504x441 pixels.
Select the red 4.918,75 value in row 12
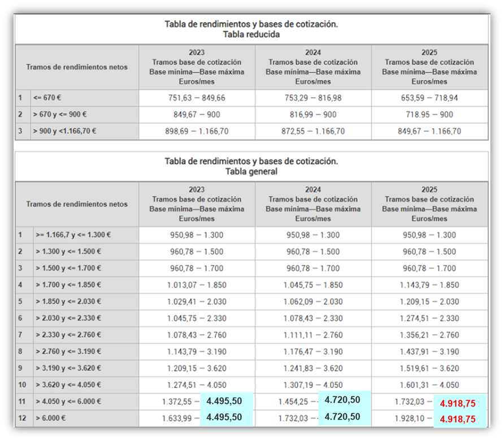coord(457,419)
